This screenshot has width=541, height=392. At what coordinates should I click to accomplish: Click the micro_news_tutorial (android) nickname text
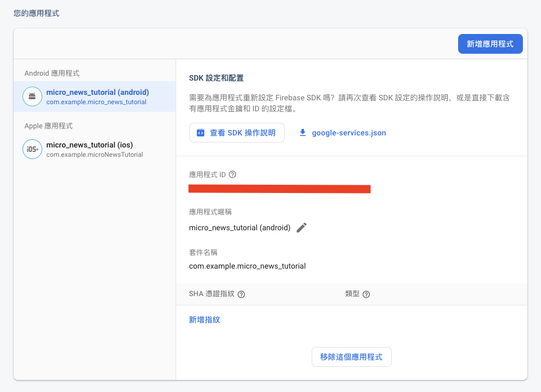pyautogui.click(x=239, y=228)
